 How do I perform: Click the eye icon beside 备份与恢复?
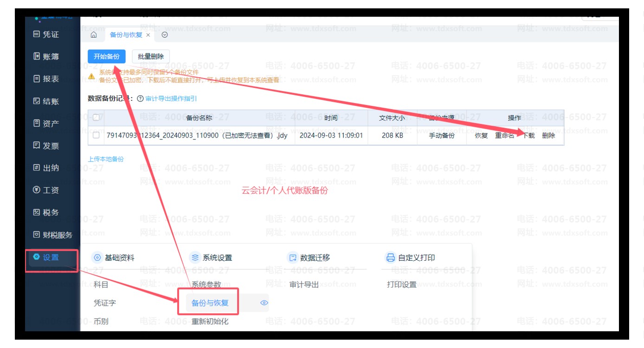coord(264,303)
